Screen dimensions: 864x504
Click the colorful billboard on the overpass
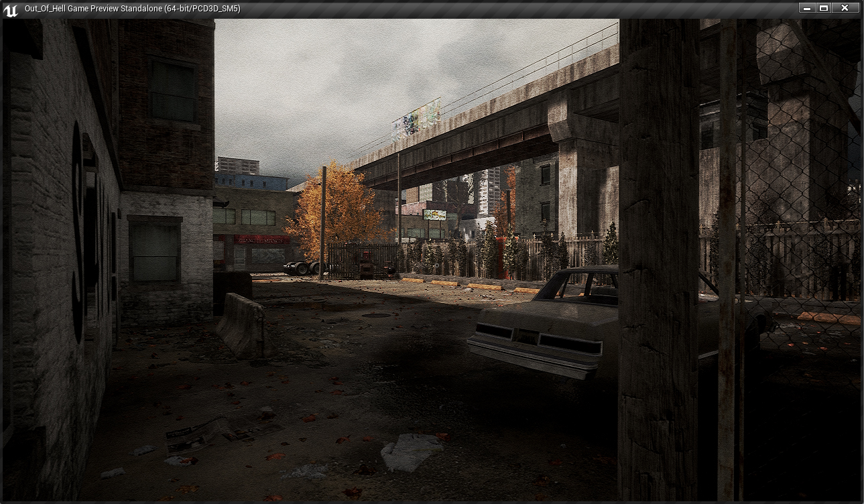click(416, 119)
